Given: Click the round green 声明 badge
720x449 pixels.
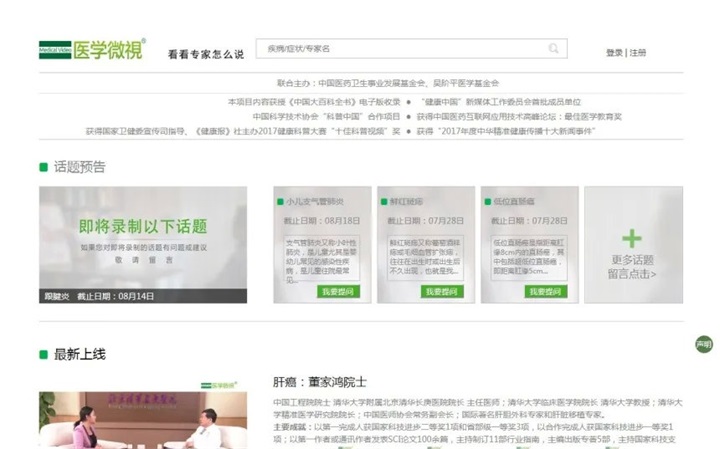Looking at the screenshot, I should click(x=704, y=345).
